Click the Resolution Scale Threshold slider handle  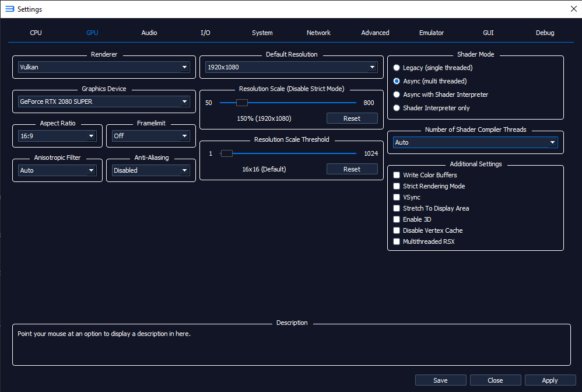point(226,153)
